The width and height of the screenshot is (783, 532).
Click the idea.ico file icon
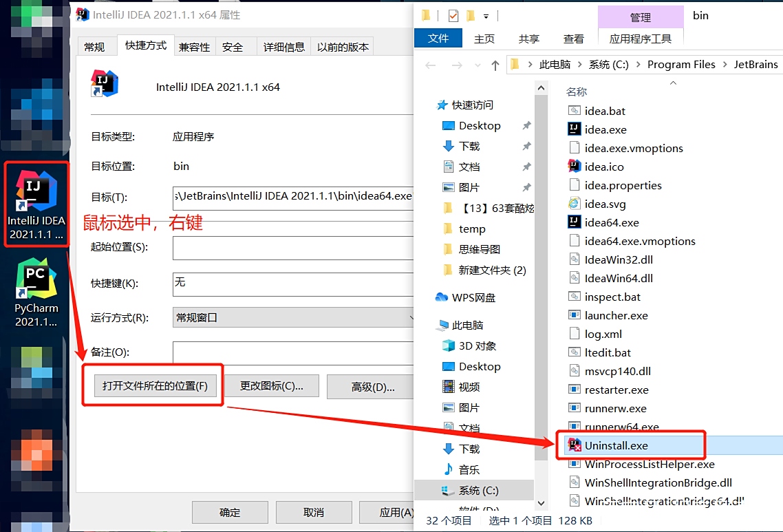(x=575, y=167)
